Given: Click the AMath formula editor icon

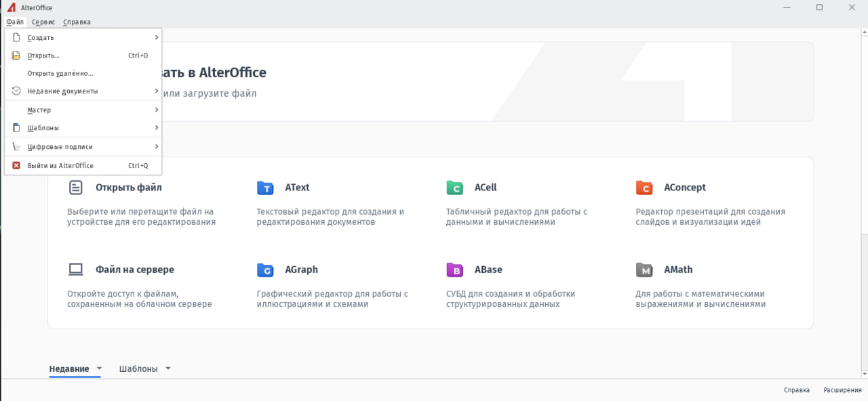Looking at the screenshot, I should pos(644,270).
